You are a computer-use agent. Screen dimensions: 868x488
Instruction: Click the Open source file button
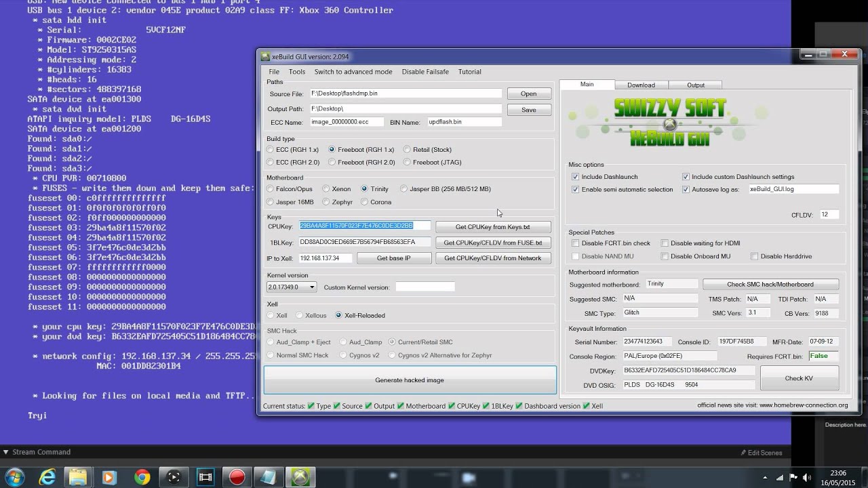pos(528,94)
